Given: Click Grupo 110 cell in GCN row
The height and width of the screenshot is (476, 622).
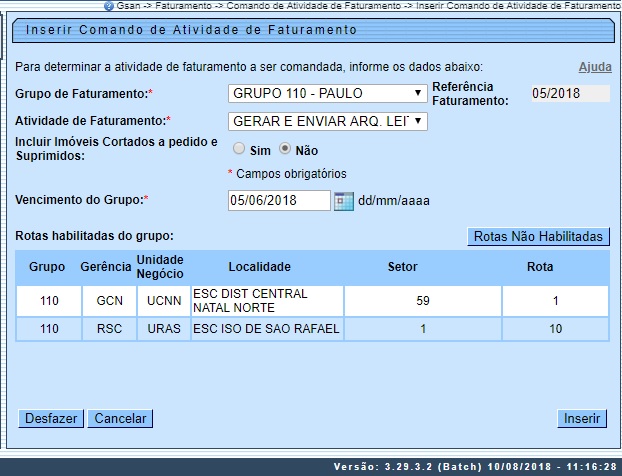Looking at the screenshot, I should coord(49,301).
